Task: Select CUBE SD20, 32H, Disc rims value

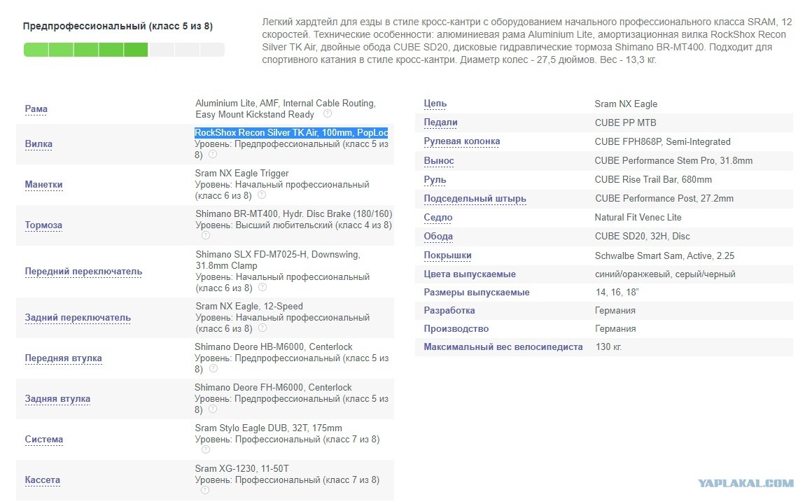Action: (x=642, y=236)
